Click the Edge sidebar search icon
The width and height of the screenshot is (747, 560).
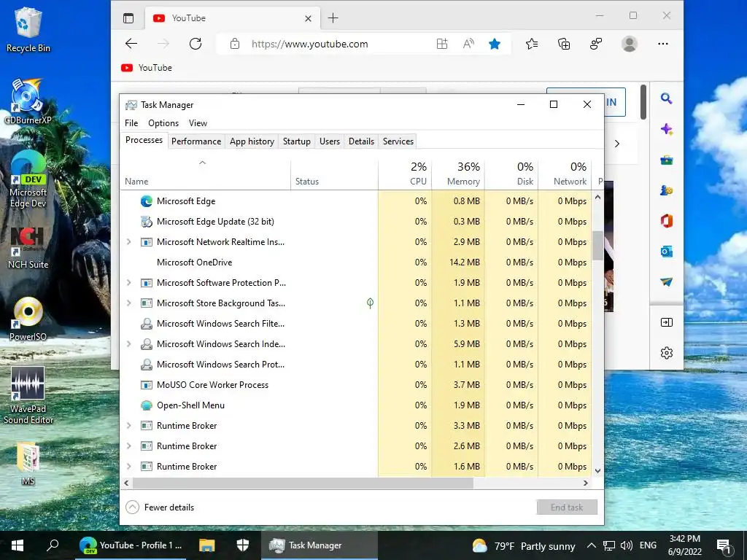point(667,98)
